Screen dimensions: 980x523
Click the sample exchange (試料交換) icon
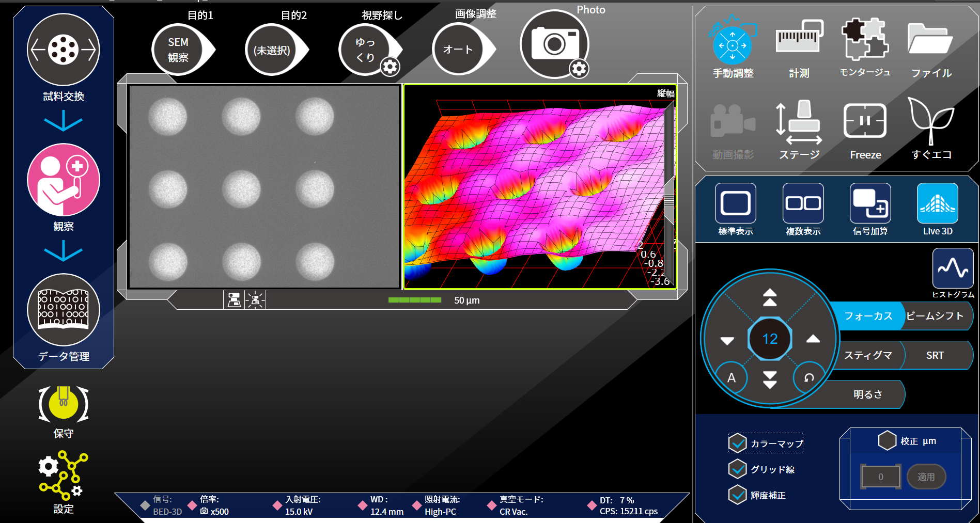[x=63, y=50]
